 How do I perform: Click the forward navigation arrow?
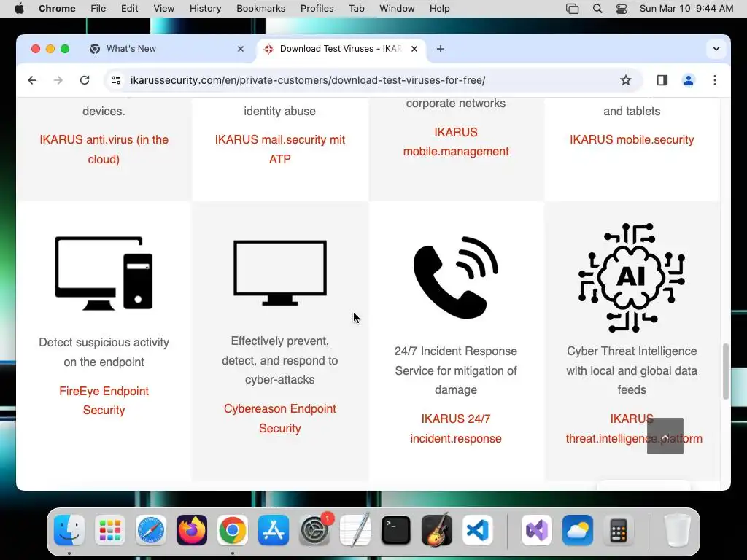58,80
